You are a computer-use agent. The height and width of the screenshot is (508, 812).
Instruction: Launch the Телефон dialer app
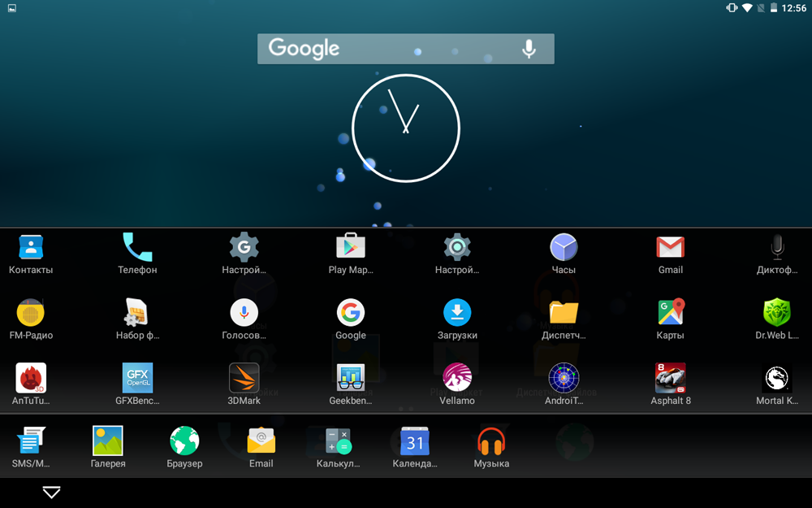(x=137, y=247)
